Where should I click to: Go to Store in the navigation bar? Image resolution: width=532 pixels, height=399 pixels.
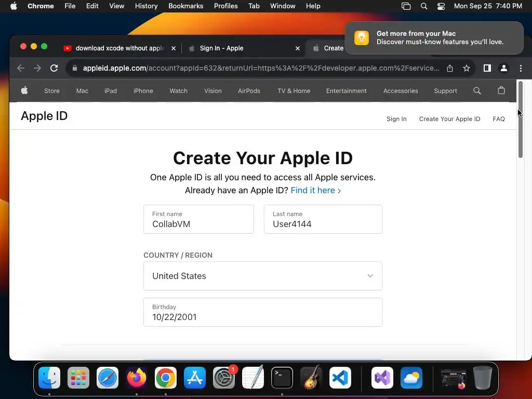coord(52,90)
